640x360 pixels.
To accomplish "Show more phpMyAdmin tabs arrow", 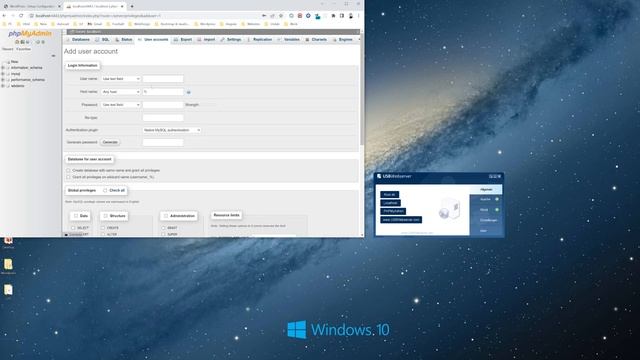I will 359,40.
